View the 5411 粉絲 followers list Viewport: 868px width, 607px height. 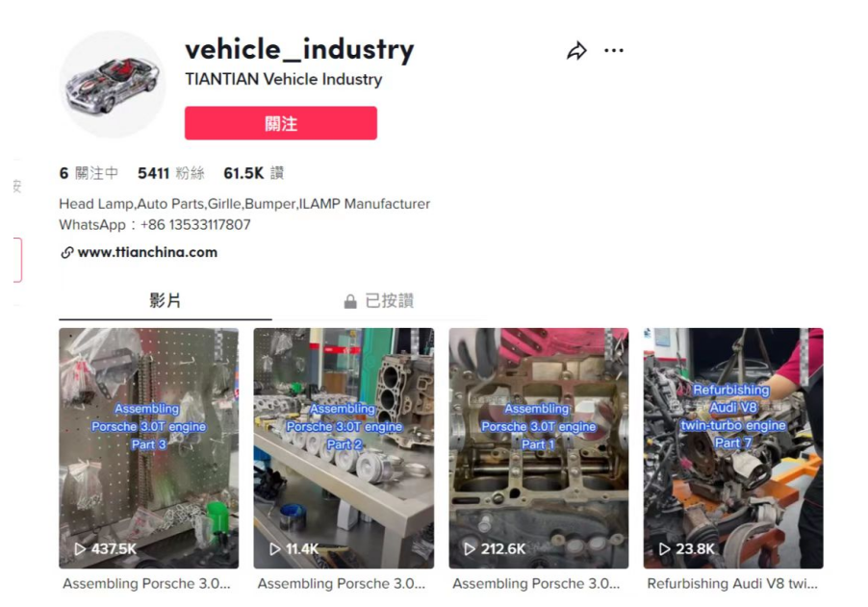[x=171, y=174]
